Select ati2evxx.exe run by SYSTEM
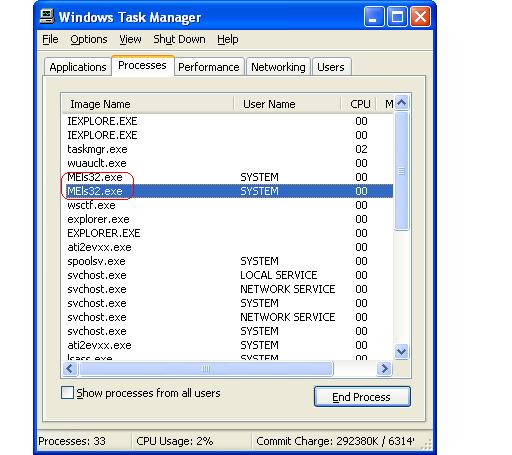The image size is (512, 455). [x=228, y=345]
